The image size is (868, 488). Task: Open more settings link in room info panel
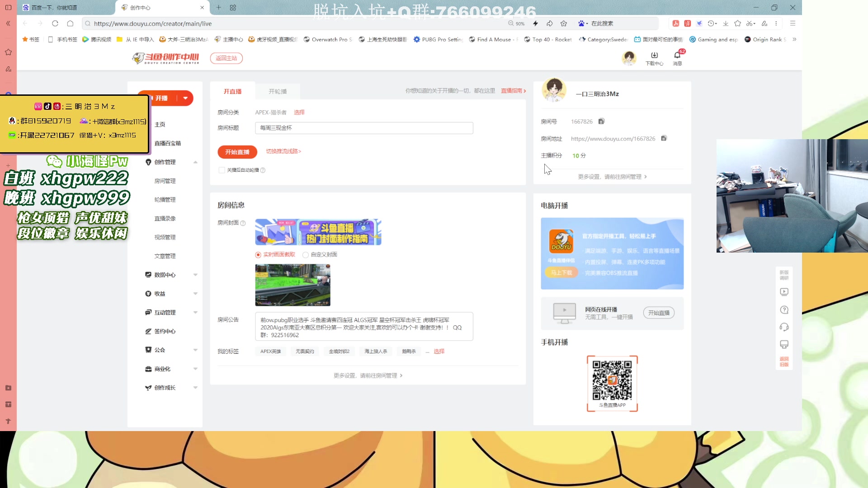pyautogui.click(x=368, y=375)
